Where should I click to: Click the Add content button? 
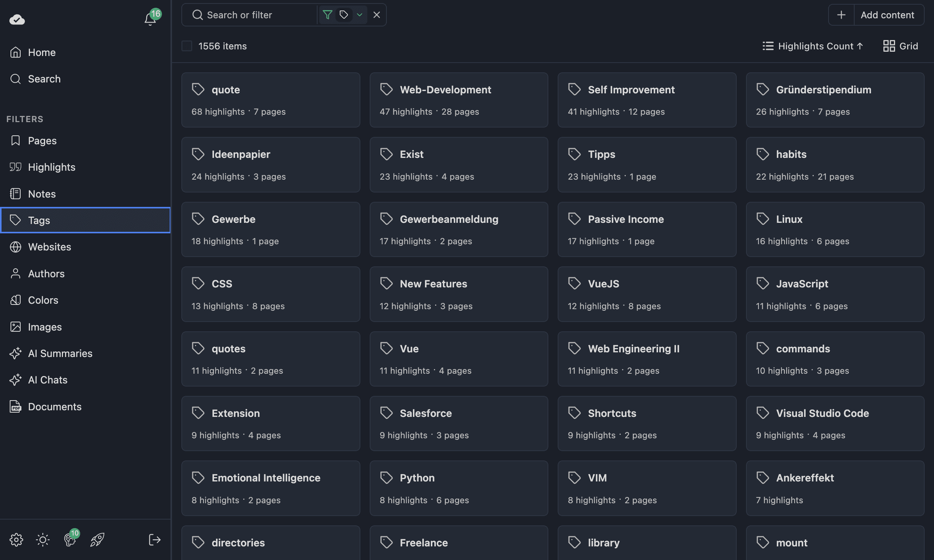pyautogui.click(x=888, y=15)
